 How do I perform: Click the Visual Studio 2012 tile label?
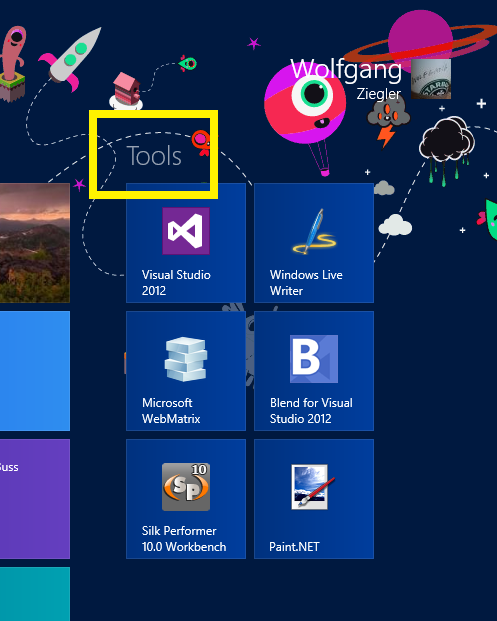tap(176, 283)
